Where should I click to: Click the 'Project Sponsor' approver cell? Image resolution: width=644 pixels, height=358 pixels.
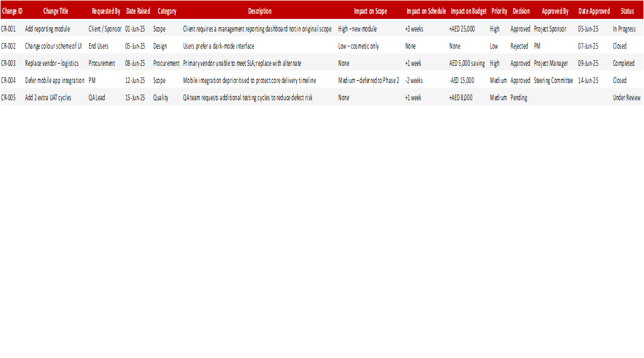pos(550,29)
